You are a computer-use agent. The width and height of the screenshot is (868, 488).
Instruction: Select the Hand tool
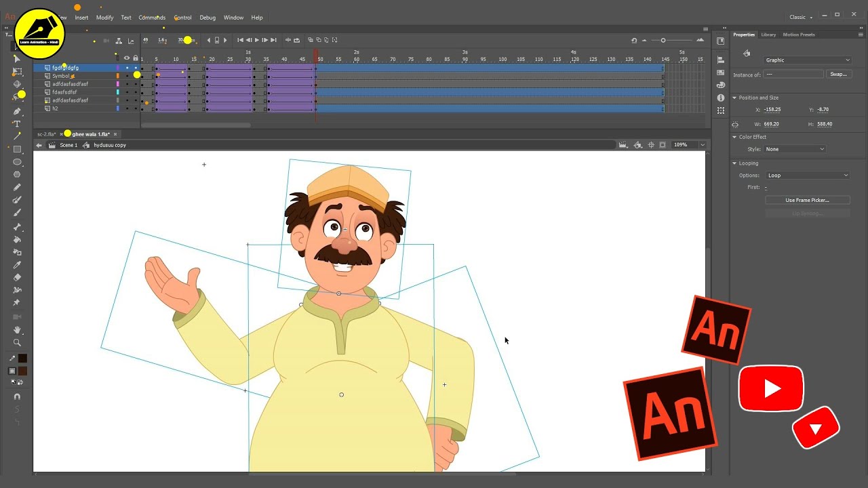pos(17,329)
